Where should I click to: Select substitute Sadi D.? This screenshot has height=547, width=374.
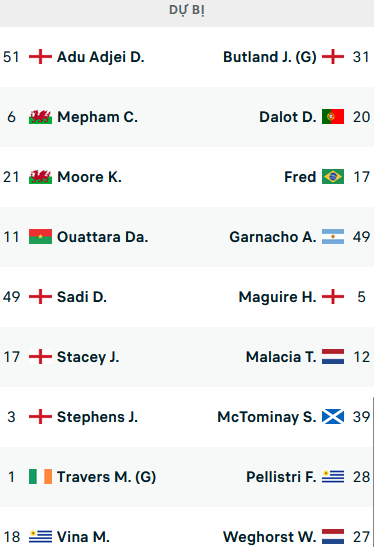(x=82, y=297)
